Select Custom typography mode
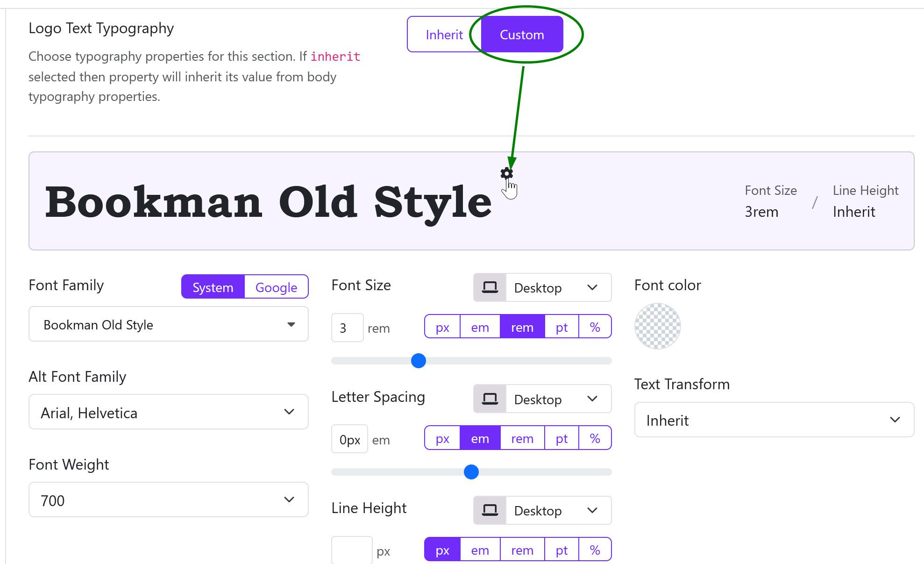This screenshot has width=924, height=564. [521, 34]
